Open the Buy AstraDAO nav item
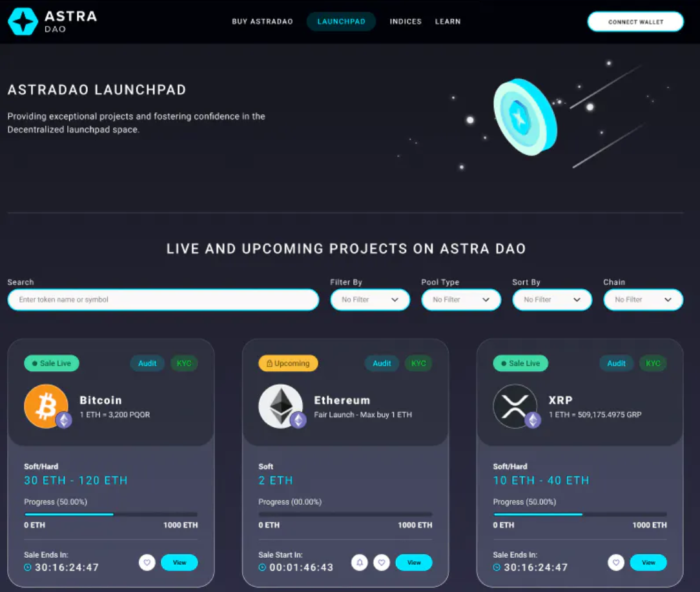 [262, 21]
